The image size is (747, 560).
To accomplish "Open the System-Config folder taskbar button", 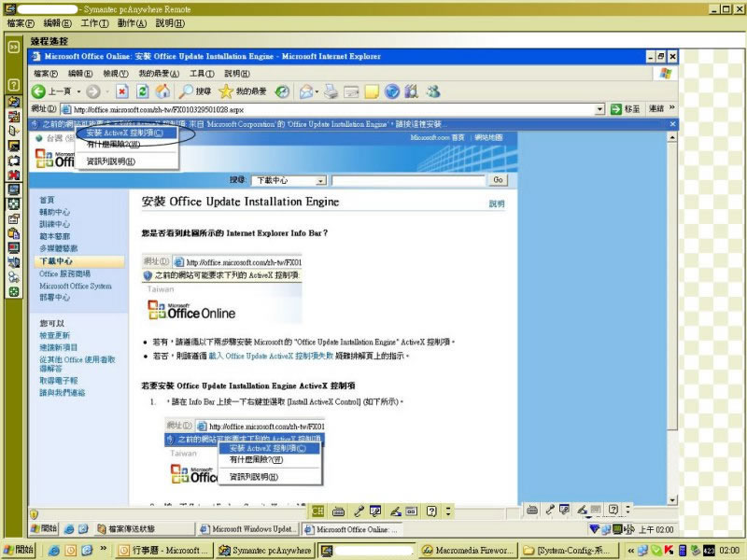I will [571, 550].
